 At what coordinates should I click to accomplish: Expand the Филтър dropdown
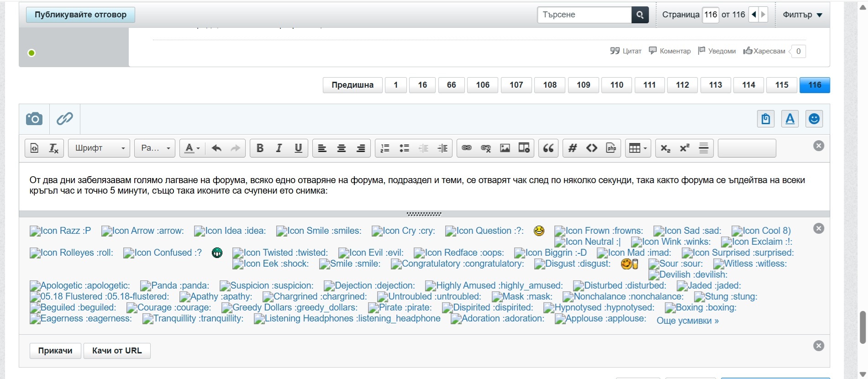click(802, 15)
